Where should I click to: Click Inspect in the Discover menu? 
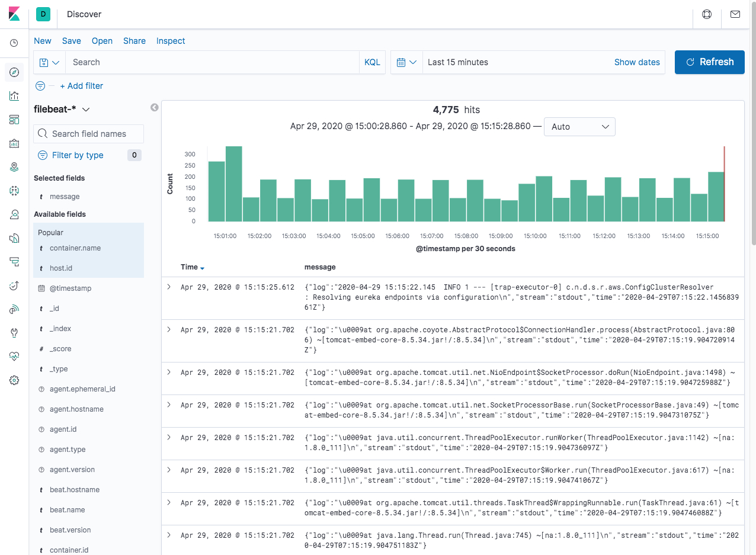pos(171,41)
